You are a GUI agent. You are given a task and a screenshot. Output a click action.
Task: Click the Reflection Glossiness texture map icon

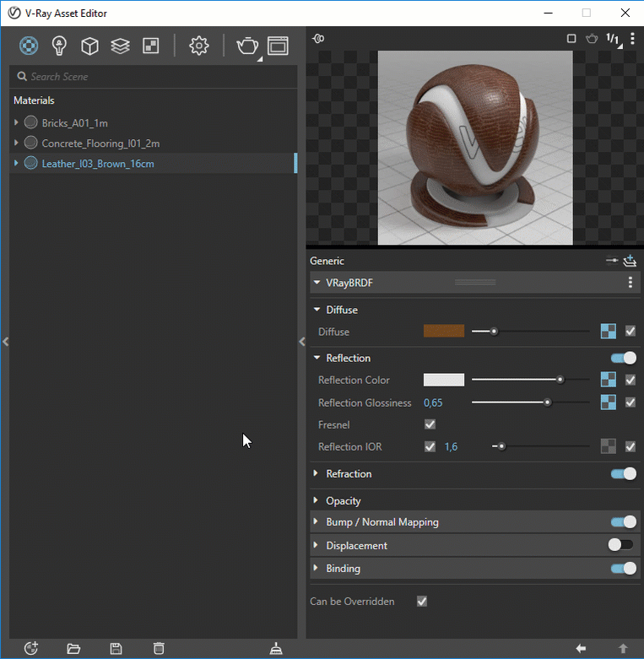[609, 402]
